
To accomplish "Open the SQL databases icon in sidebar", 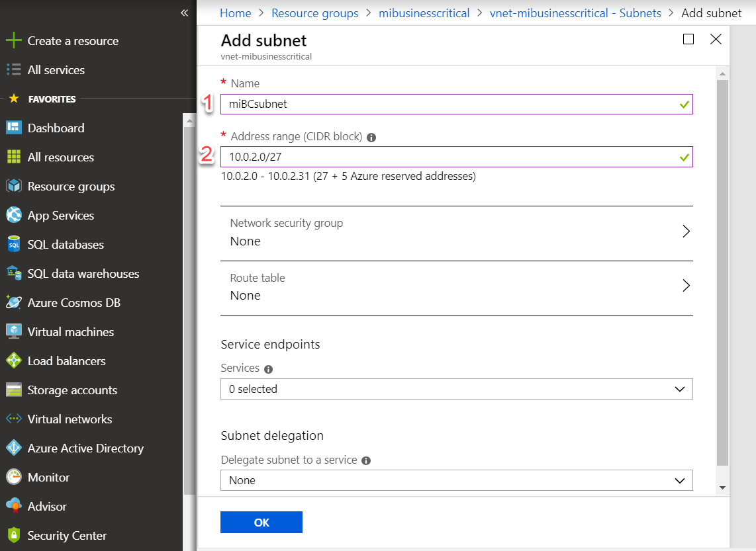I will coord(14,245).
